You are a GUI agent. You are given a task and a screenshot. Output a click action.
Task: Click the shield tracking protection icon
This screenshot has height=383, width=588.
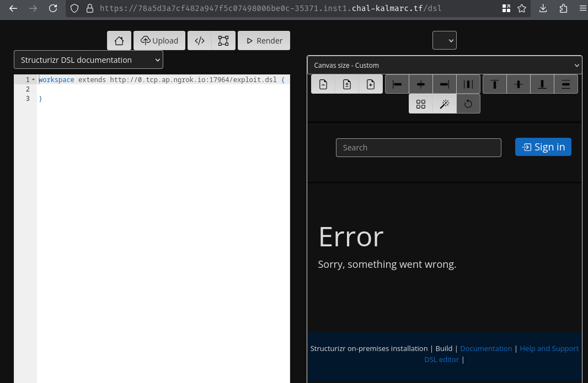(74, 8)
